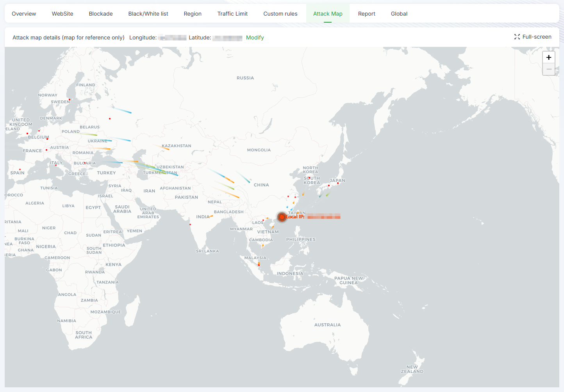Image resolution: width=564 pixels, height=392 pixels.
Task: Go to Black/White list tab
Action: [x=148, y=14]
